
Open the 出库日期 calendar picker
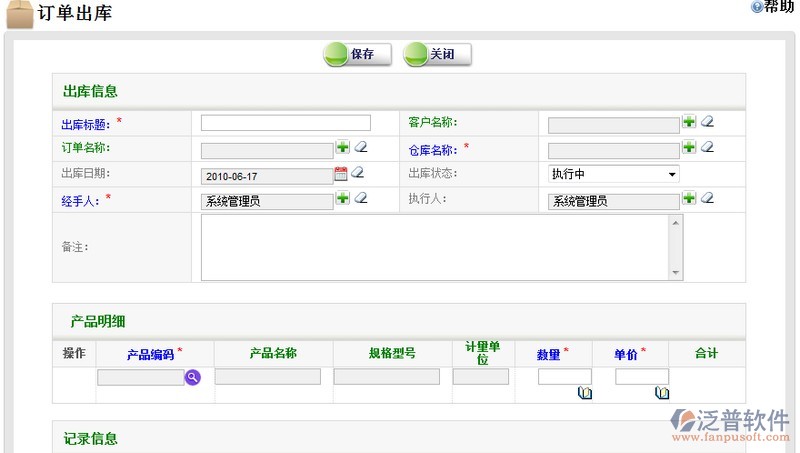pyautogui.click(x=341, y=173)
